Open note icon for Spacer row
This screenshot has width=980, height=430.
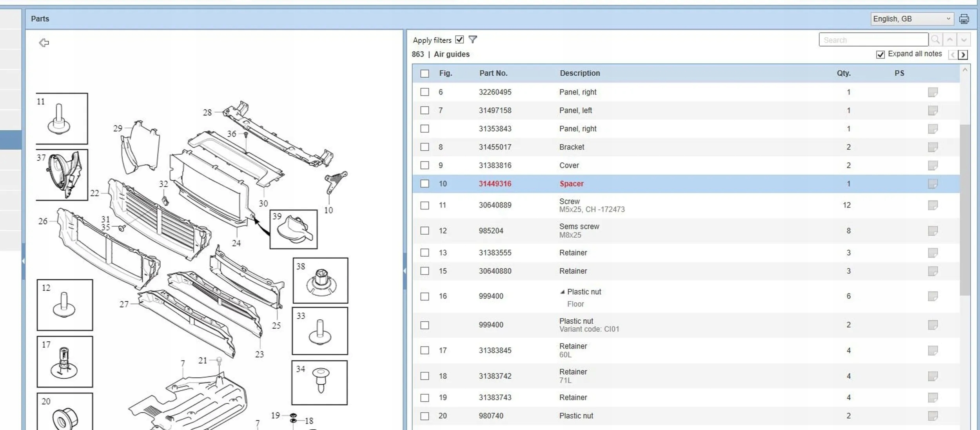(933, 184)
